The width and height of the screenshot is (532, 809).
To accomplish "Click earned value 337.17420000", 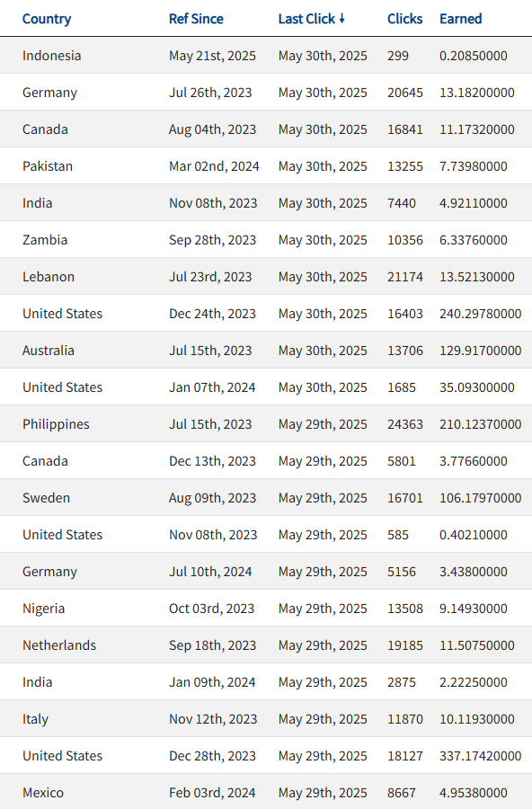I will (x=481, y=755).
